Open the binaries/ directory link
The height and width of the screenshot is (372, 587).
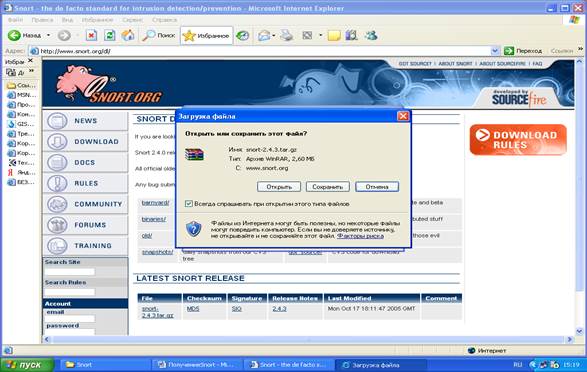click(x=153, y=219)
